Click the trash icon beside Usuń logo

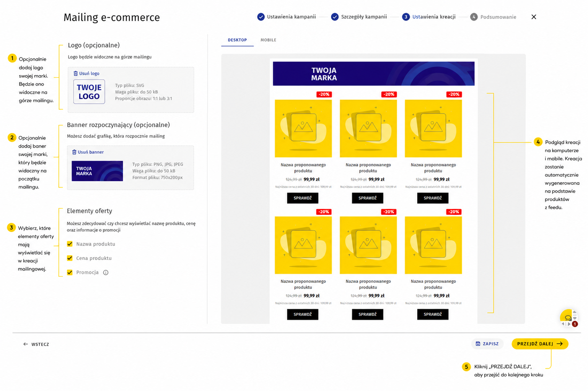75,73
